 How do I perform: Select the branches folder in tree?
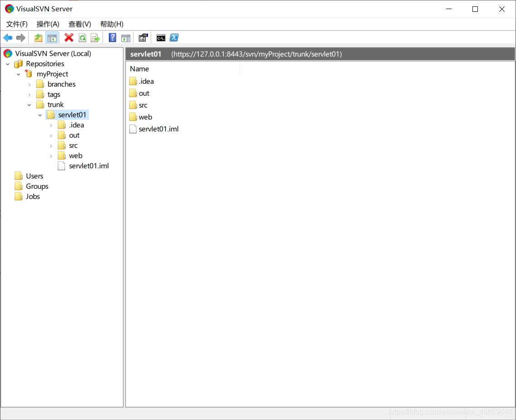point(62,84)
